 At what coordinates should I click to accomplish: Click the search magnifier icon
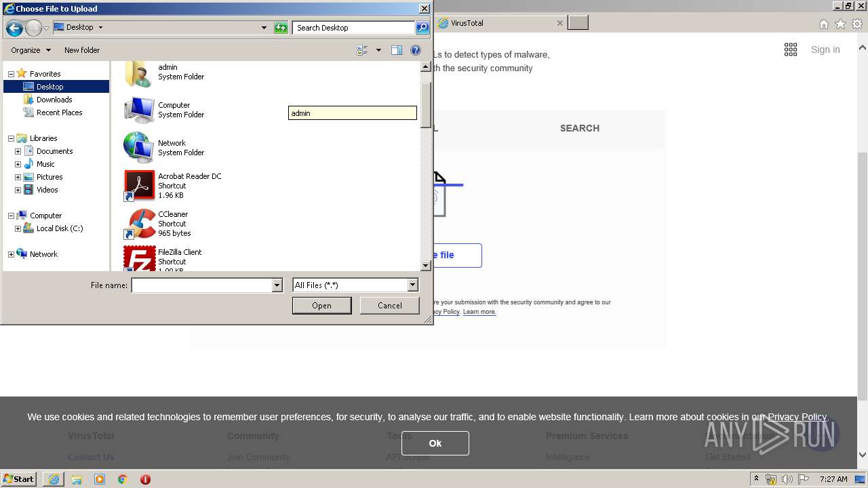point(422,28)
